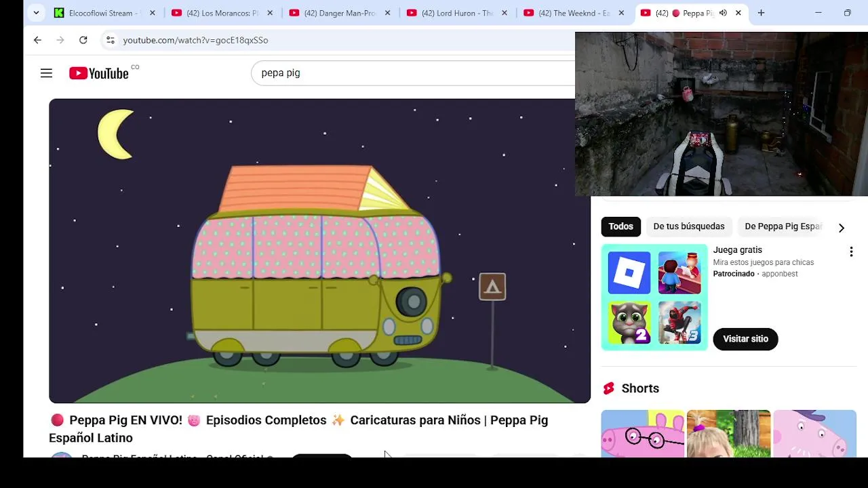The height and width of the screenshot is (488, 868).
Task: Close the The Weeknd tab
Action: coord(621,13)
